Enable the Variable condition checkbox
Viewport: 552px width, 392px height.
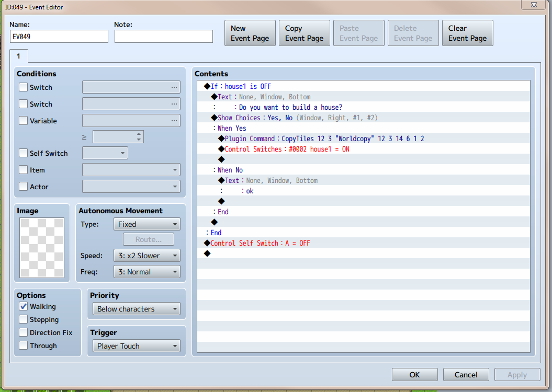(23, 121)
